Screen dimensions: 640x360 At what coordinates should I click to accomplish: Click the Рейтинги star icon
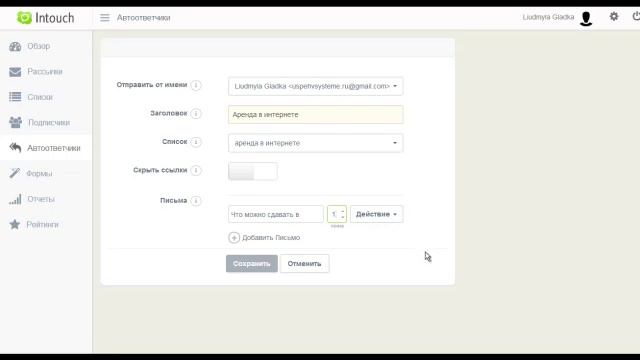pos(15,224)
